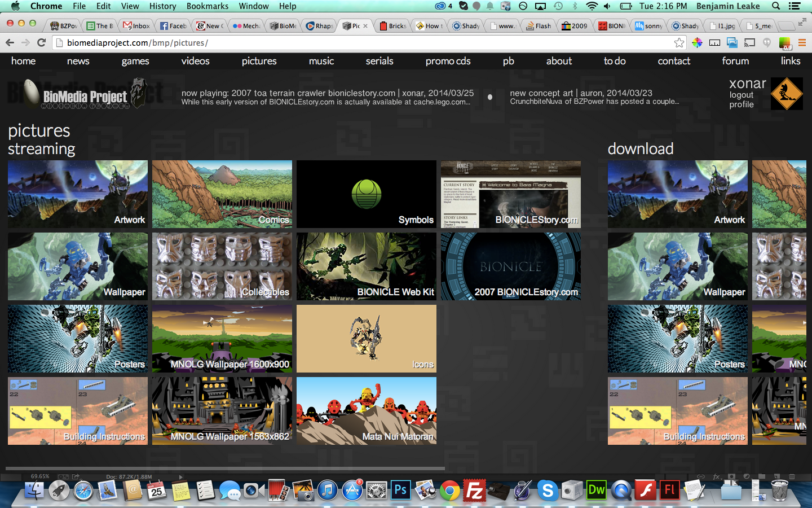812x508 pixels.
Task: Open iTunes from the dock
Action: tap(327, 490)
